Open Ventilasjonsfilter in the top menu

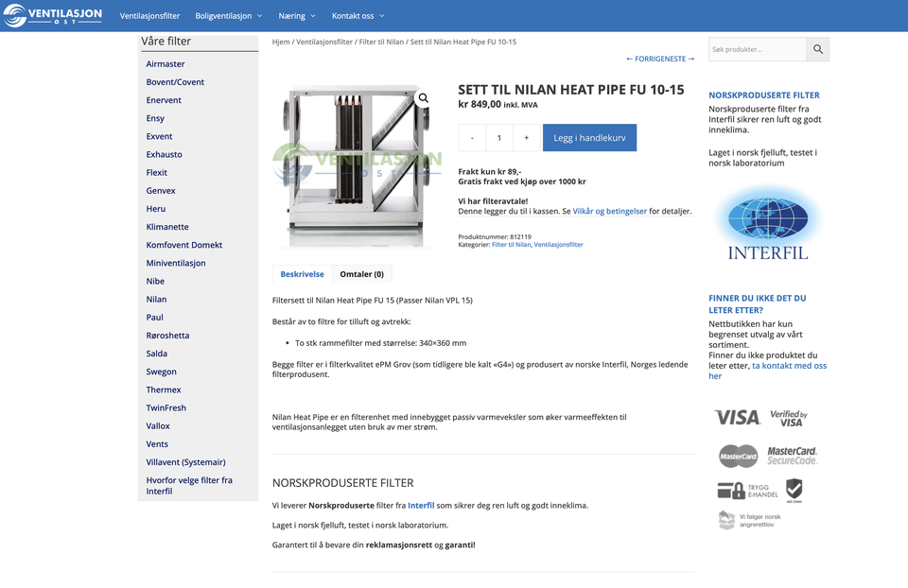(x=150, y=16)
